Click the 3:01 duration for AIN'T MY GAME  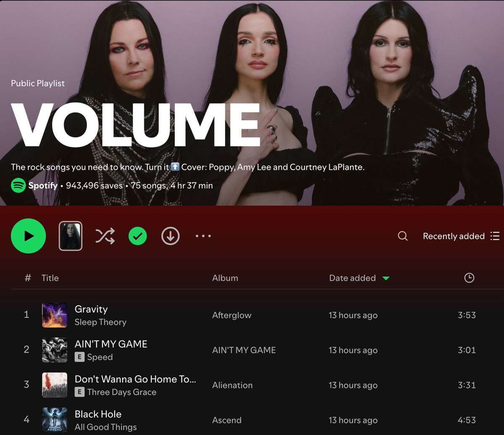[467, 350]
